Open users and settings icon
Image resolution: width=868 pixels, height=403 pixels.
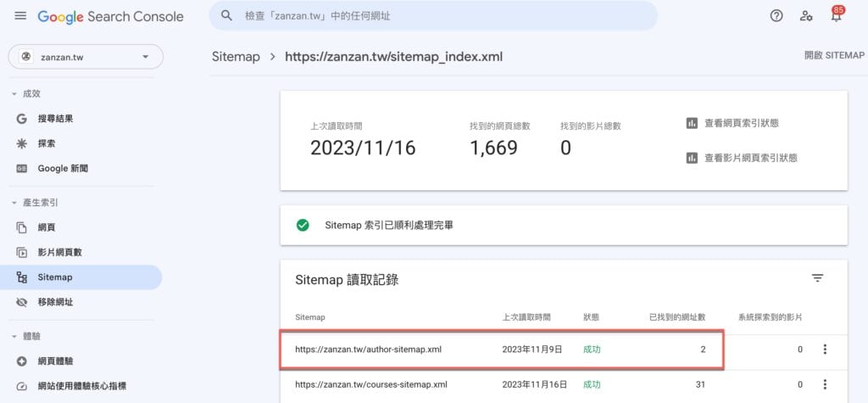pyautogui.click(x=806, y=15)
